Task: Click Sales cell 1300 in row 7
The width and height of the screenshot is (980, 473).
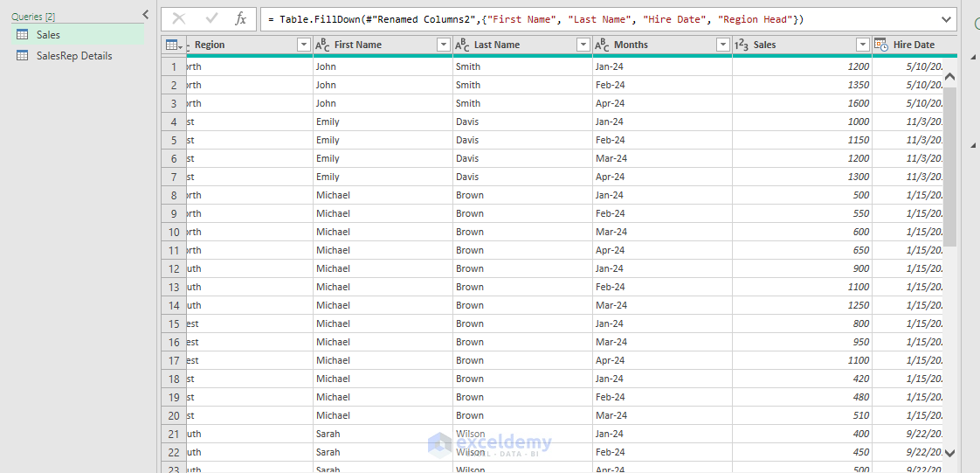Action: click(802, 177)
